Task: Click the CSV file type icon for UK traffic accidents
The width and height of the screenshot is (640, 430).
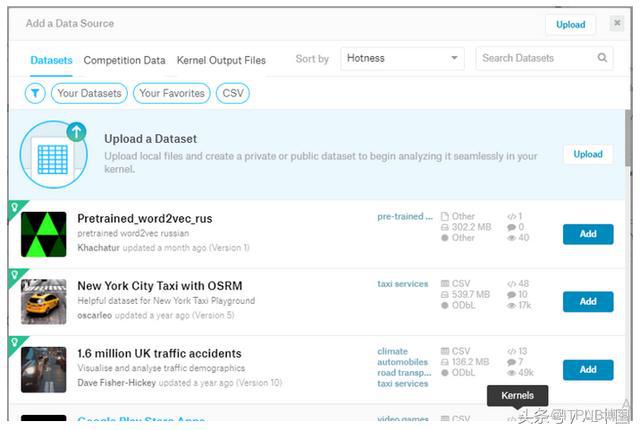Action: pyautogui.click(x=445, y=351)
